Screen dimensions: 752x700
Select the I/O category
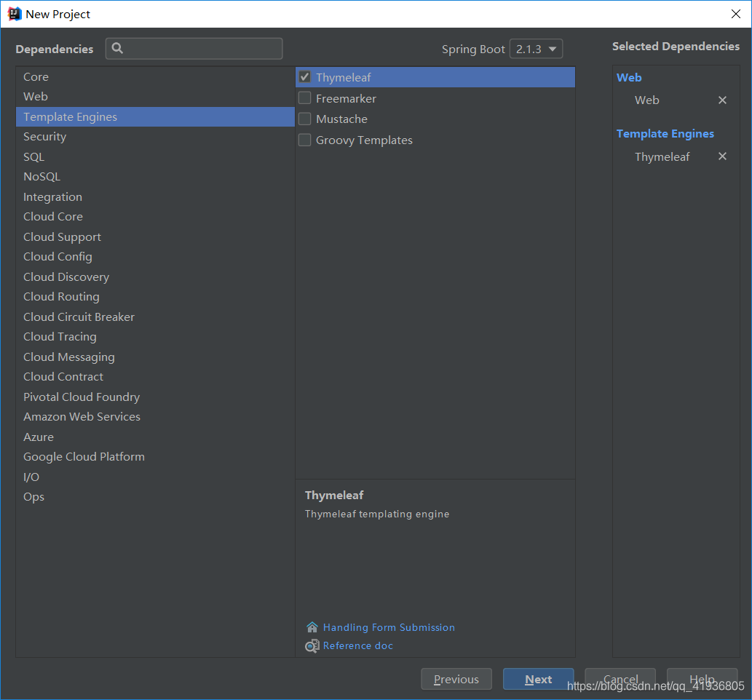click(x=155, y=477)
